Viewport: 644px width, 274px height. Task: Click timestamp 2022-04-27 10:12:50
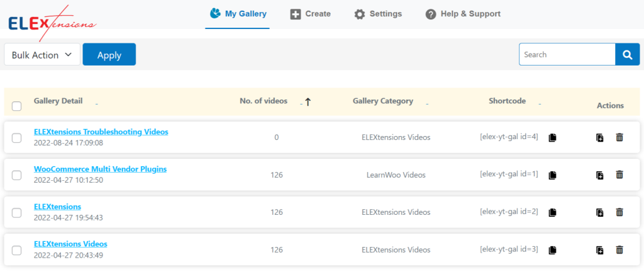[x=68, y=180]
